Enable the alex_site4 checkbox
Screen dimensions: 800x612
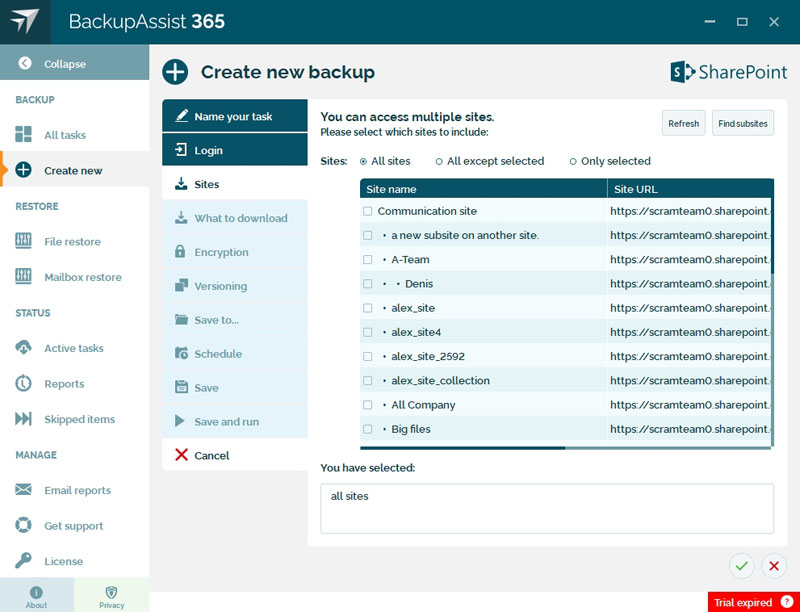click(367, 332)
